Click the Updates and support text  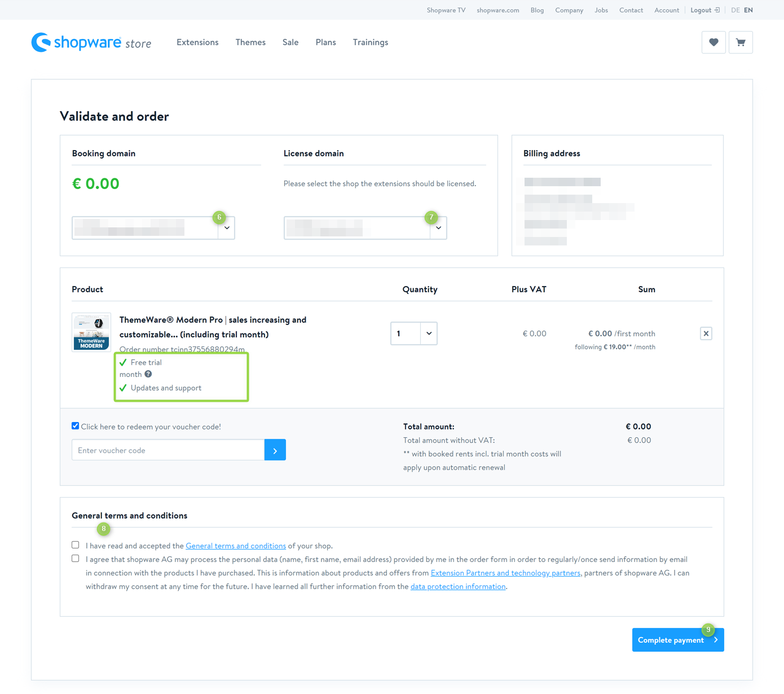coord(166,388)
